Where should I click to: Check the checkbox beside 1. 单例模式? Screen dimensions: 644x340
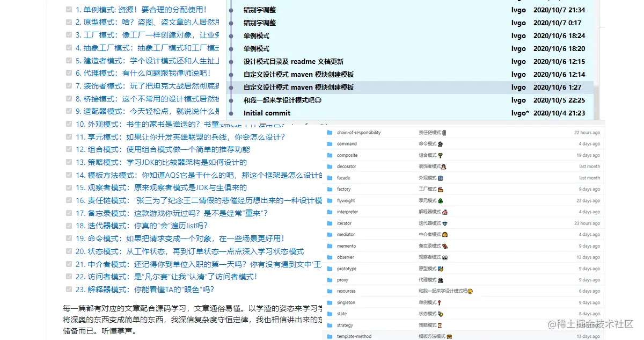pos(68,9)
